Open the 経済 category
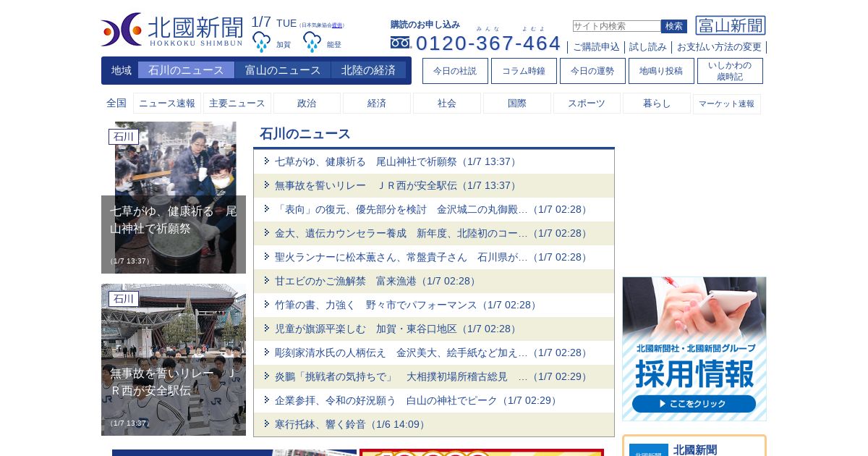The image size is (868, 456). pos(377,104)
